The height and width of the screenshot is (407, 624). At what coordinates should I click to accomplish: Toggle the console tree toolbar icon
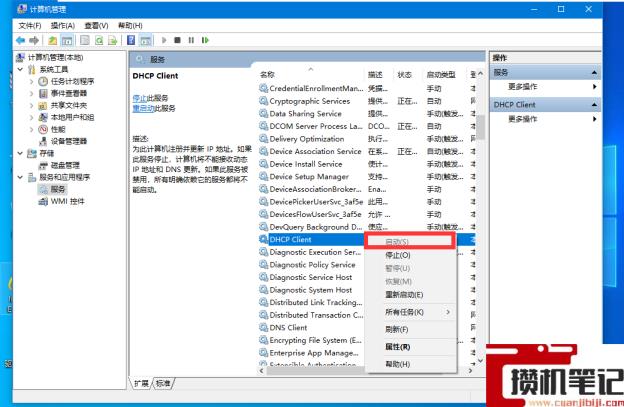[67, 40]
